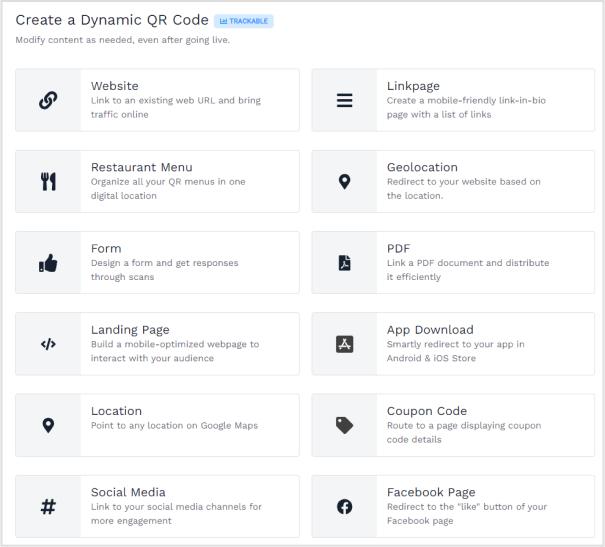This screenshot has width=605, height=547.
Task: Click the TRACKABLE badge label
Action: click(x=248, y=21)
